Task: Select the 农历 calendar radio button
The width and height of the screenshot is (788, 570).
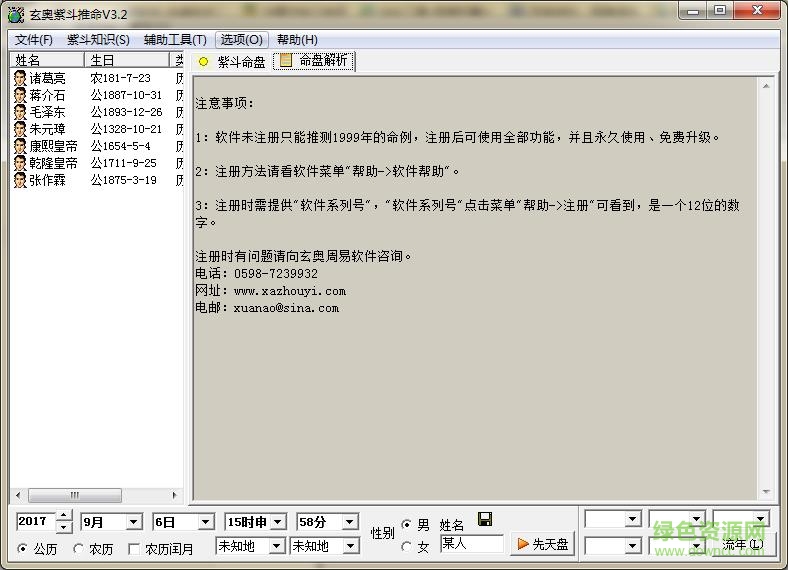Action: [78, 549]
